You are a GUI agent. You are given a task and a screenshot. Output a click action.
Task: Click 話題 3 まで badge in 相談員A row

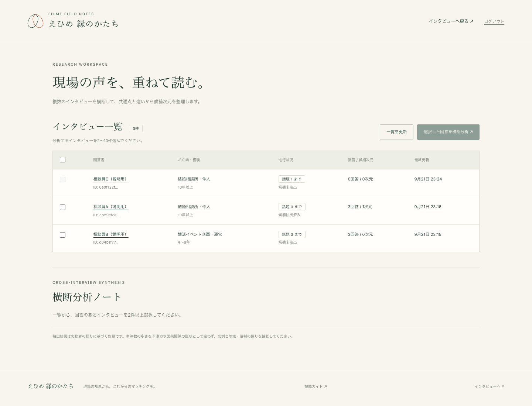coord(292,207)
